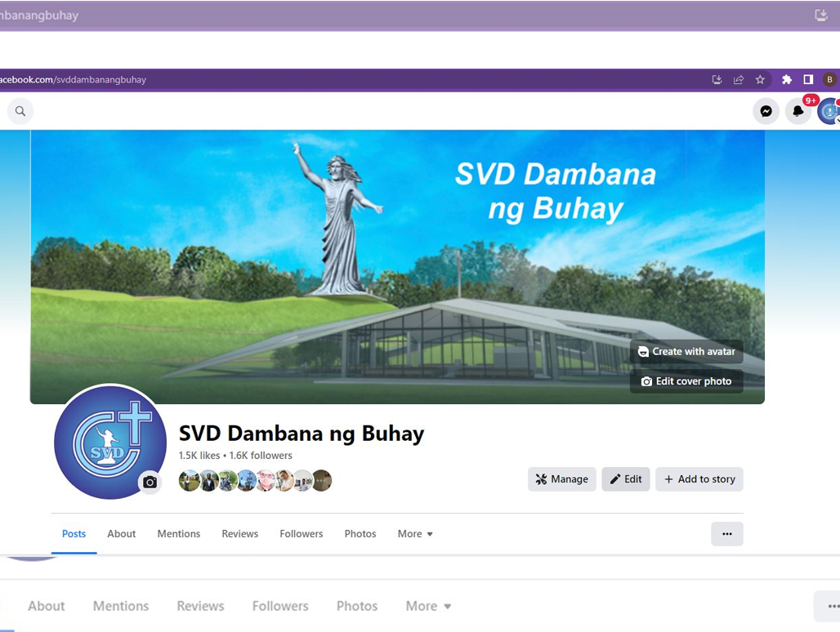Click camera icon on profile picture

(x=150, y=483)
